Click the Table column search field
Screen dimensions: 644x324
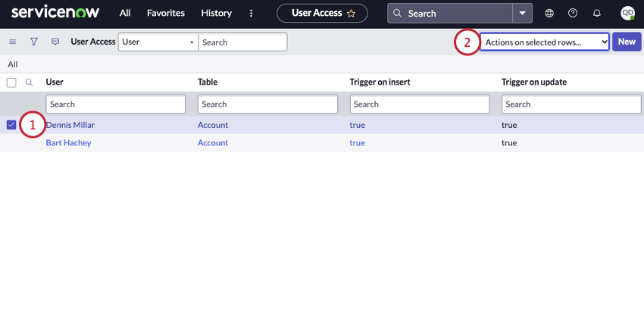(267, 104)
